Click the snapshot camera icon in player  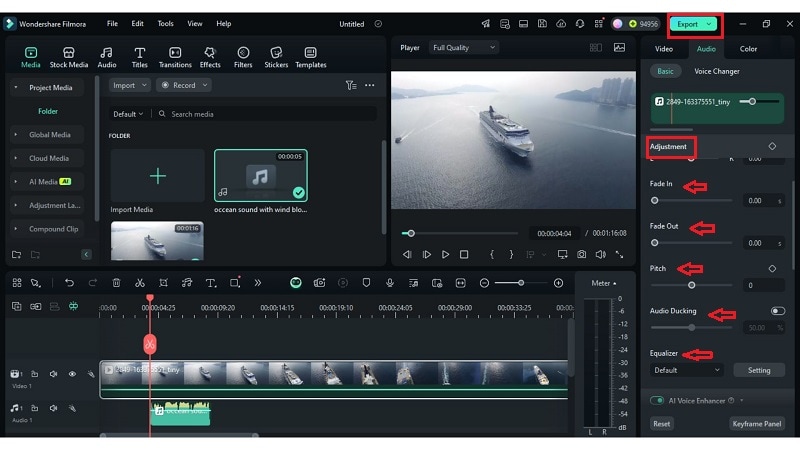581,254
